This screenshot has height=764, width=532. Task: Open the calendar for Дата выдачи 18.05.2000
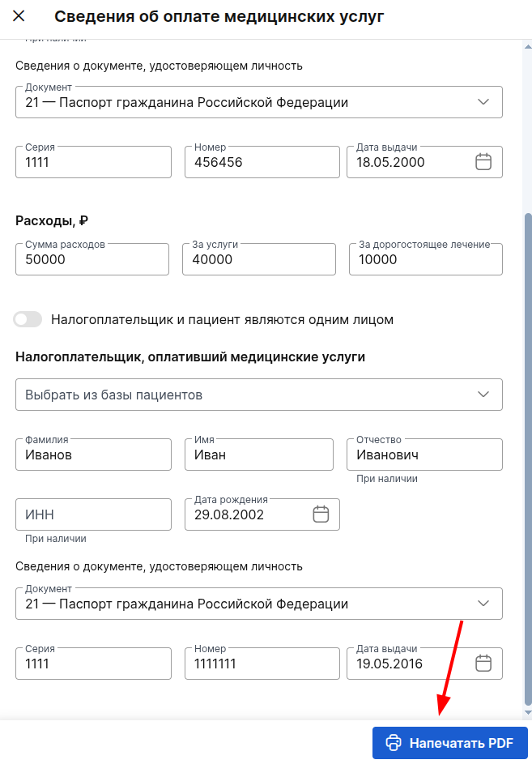click(483, 161)
